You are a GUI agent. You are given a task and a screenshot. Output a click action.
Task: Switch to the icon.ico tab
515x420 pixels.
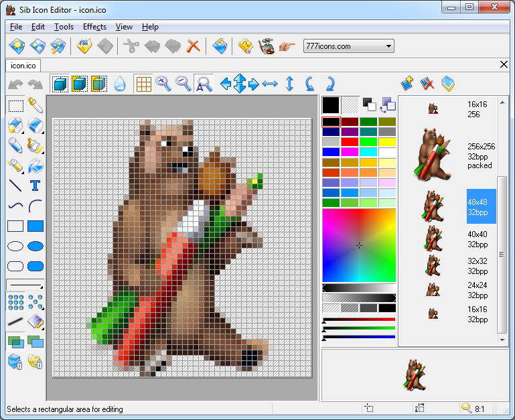click(x=23, y=65)
